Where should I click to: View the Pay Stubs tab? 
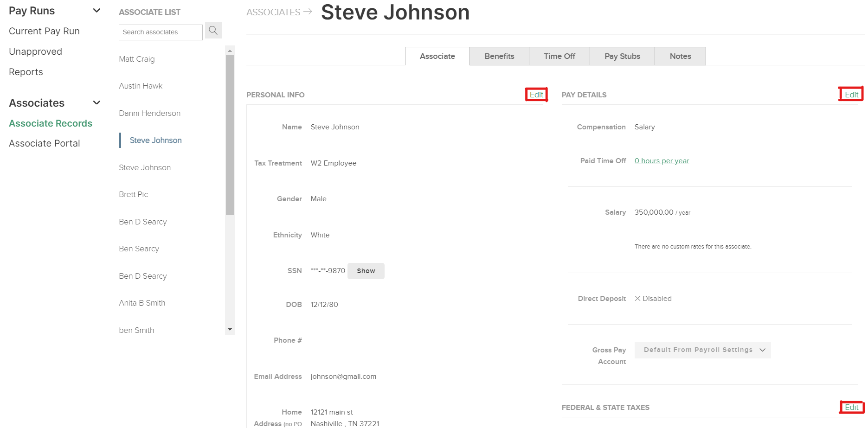pyautogui.click(x=622, y=56)
